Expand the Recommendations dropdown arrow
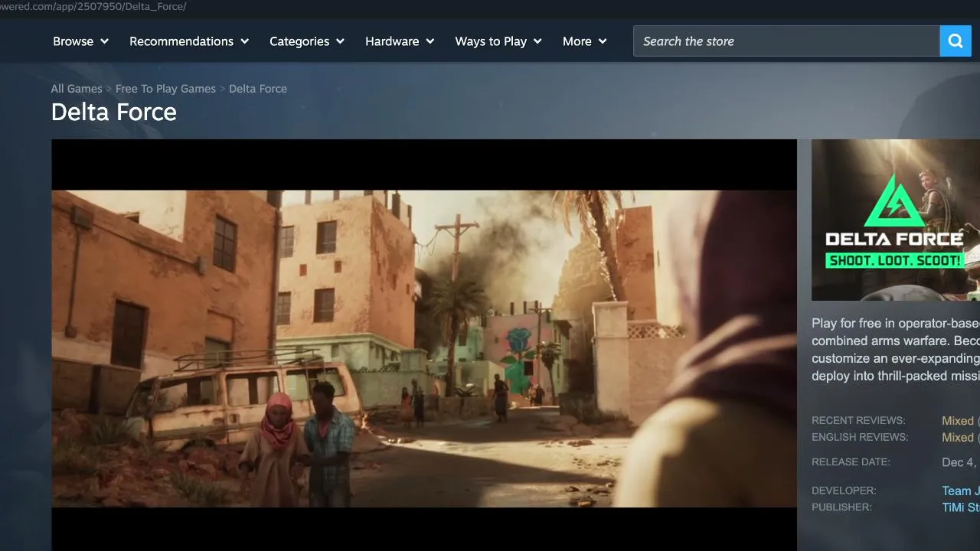This screenshot has width=980, height=551. click(244, 41)
